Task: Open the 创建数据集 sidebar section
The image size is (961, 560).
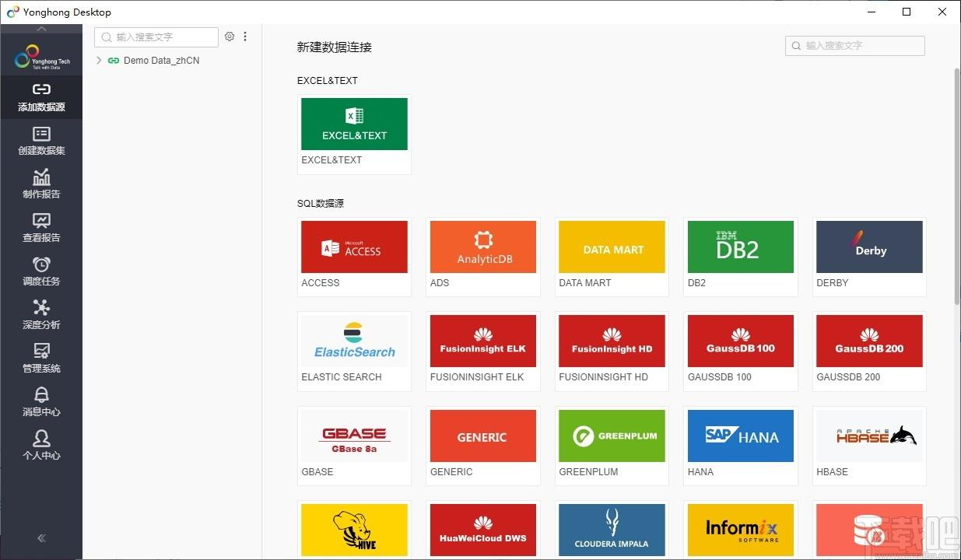Action: 41,141
